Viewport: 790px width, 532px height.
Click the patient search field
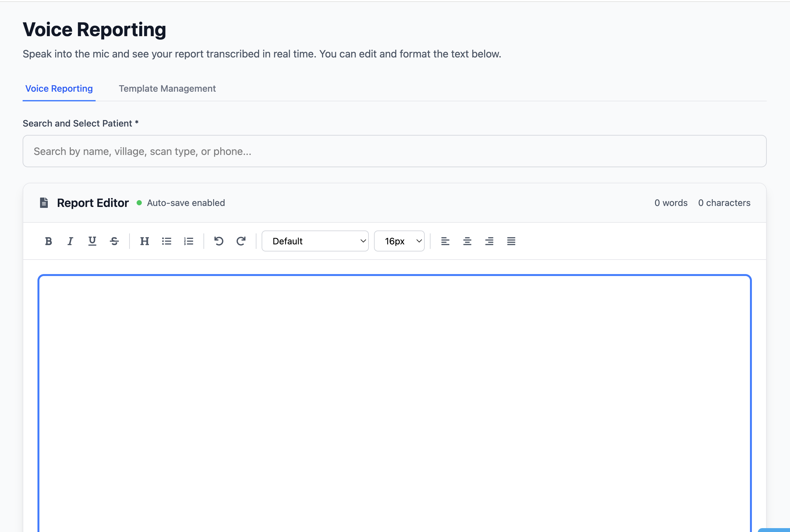(x=394, y=151)
